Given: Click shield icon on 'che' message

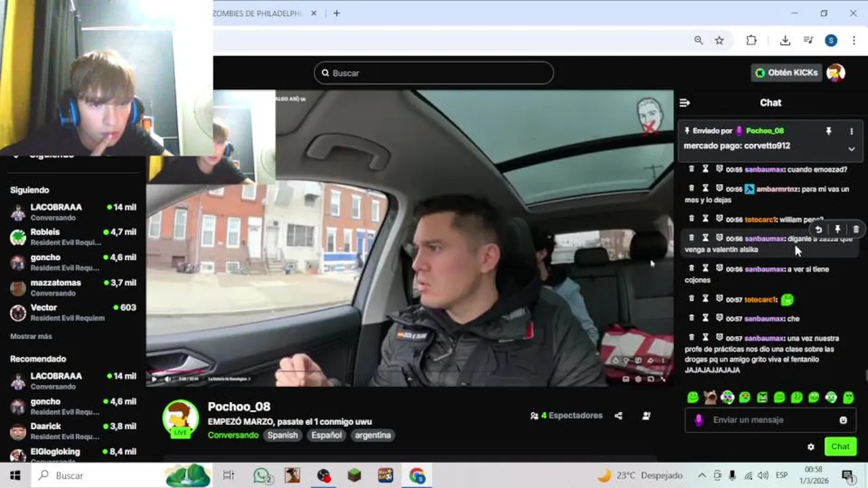Looking at the screenshot, I should (719, 317).
